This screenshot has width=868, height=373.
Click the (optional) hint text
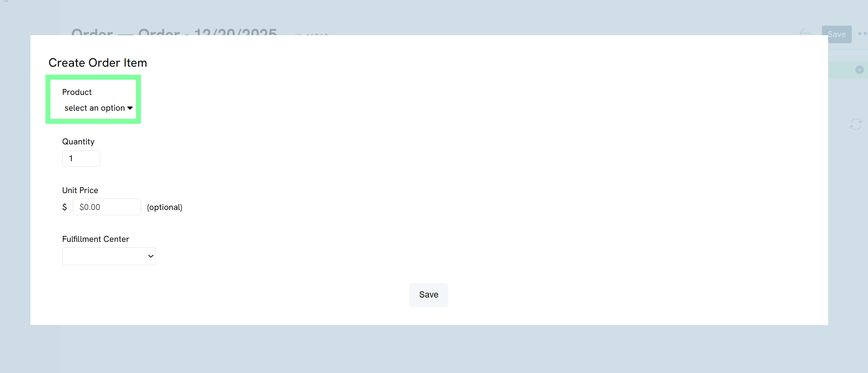coord(165,207)
